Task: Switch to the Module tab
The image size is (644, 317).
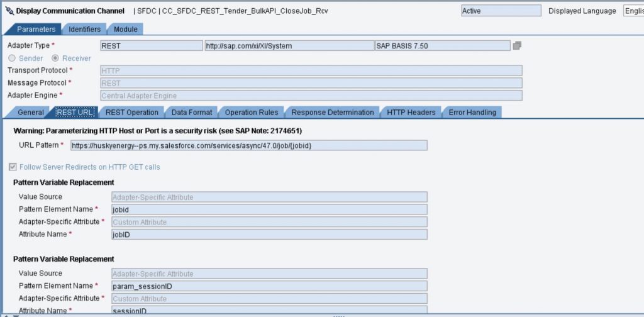Action: pyautogui.click(x=126, y=29)
